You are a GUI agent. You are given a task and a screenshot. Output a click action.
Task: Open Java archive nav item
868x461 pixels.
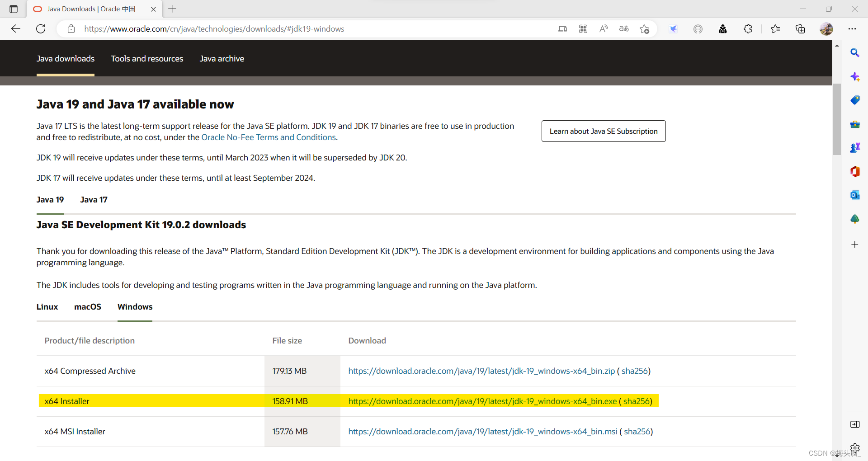pyautogui.click(x=222, y=59)
